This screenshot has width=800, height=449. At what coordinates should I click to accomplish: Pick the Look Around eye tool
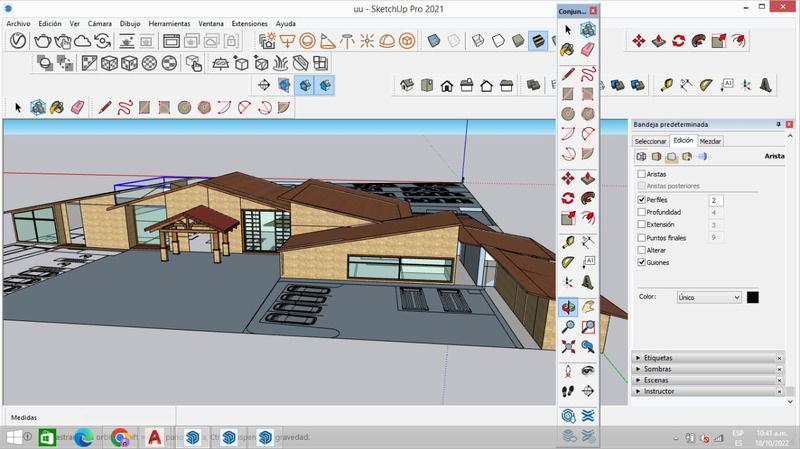coord(588,371)
